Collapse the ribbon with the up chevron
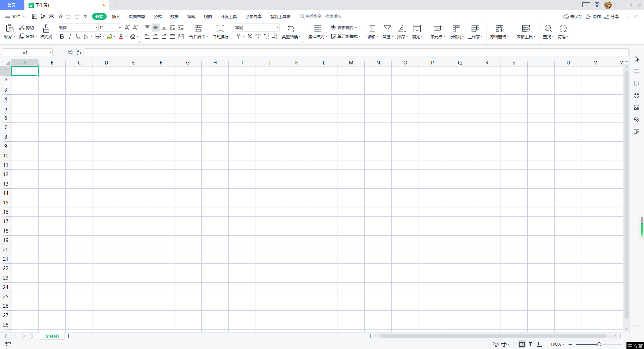Image resolution: width=644 pixels, height=349 pixels. click(636, 16)
